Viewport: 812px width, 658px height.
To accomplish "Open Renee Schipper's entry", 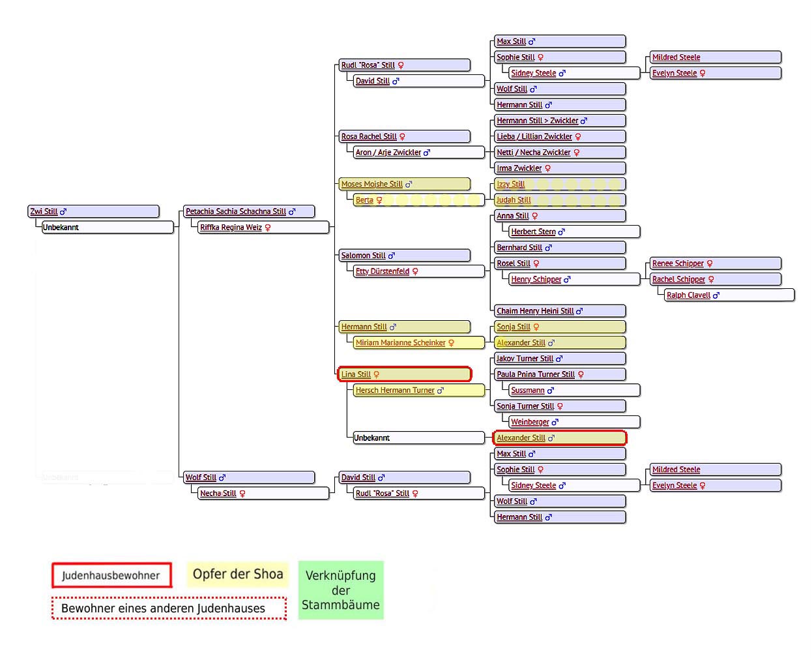I will coord(678,263).
